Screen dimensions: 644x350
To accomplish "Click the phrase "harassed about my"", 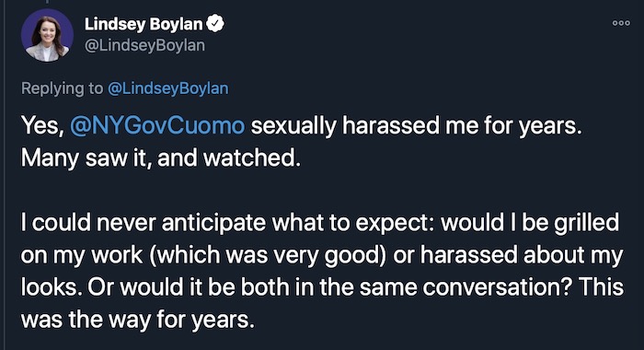I will point(522,255).
